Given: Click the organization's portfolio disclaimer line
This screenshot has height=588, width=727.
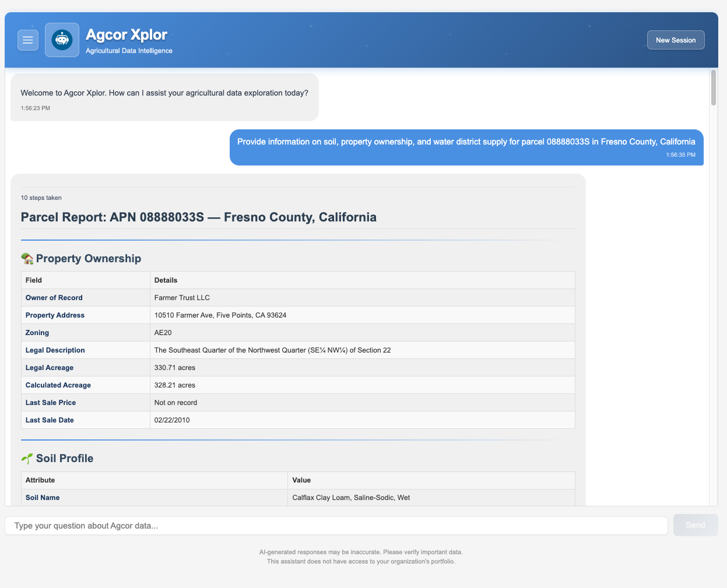Looking at the screenshot, I should click(361, 562).
